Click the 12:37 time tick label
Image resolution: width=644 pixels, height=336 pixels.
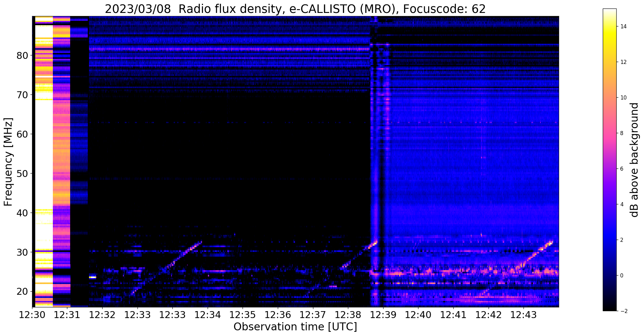click(313, 315)
